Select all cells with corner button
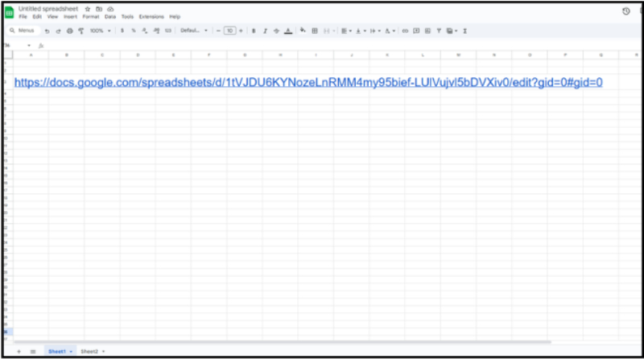Viewport: 644px width, 359px height. [8, 55]
